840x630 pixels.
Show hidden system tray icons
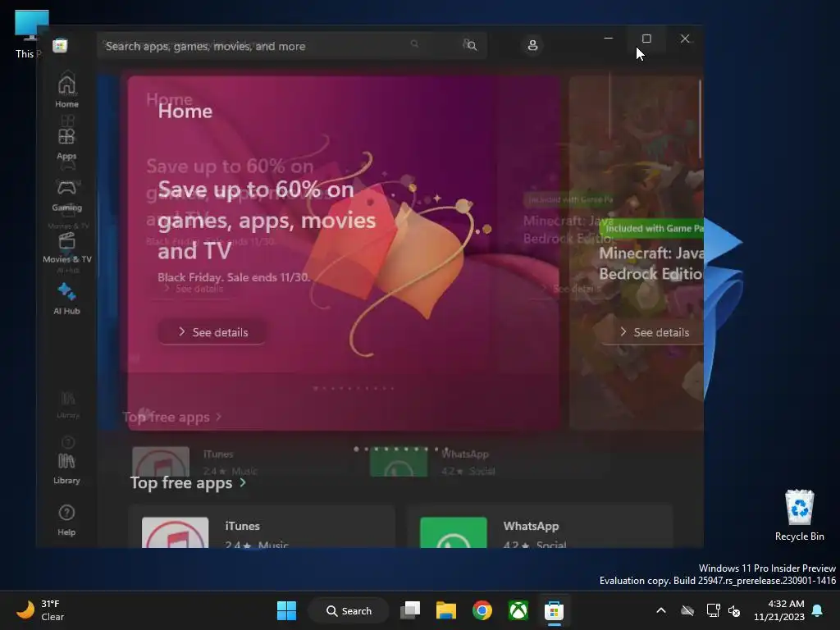[x=661, y=610]
